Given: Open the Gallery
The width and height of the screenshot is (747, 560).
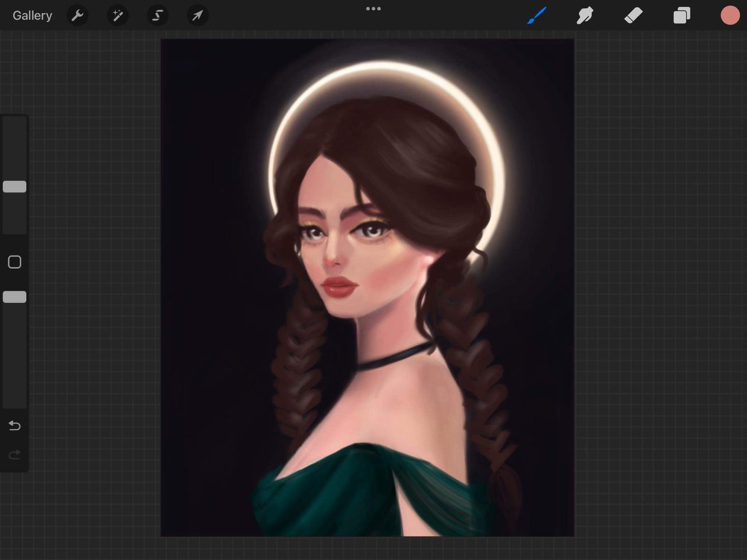Looking at the screenshot, I should (x=32, y=16).
